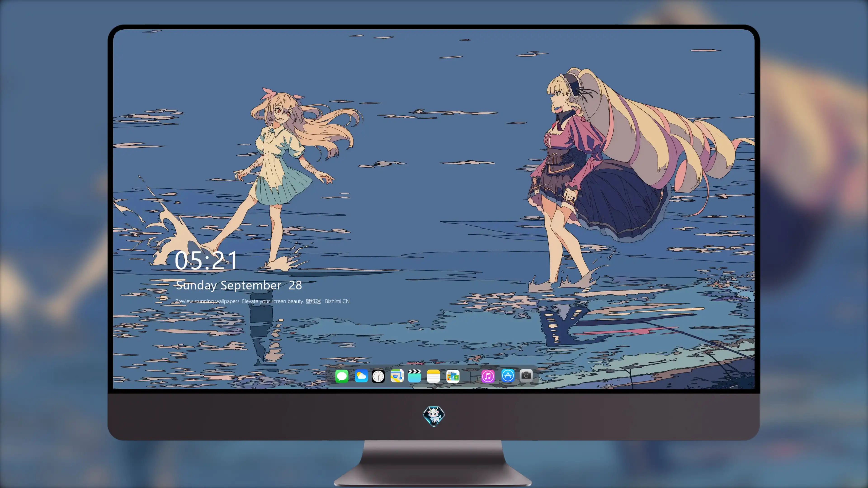
Task: Click the Bizhimi.CN tagline text
Action: coord(262,301)
